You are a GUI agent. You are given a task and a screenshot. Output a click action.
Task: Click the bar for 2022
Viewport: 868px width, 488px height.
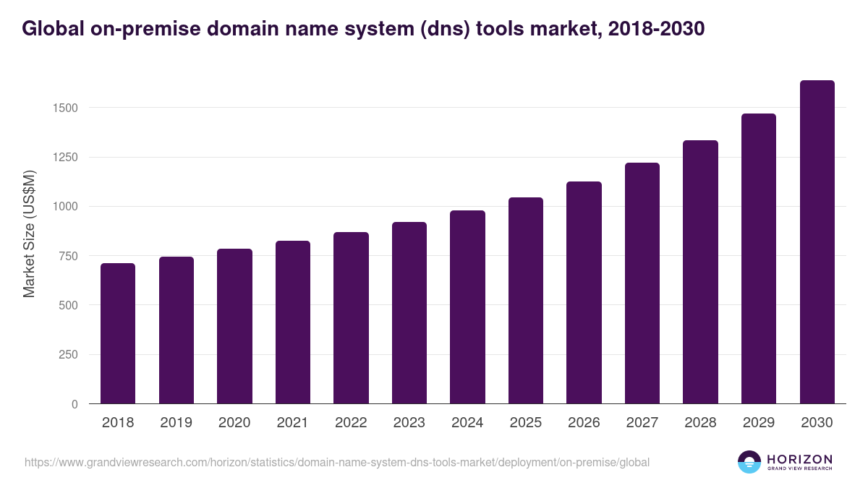pos(351,318)
